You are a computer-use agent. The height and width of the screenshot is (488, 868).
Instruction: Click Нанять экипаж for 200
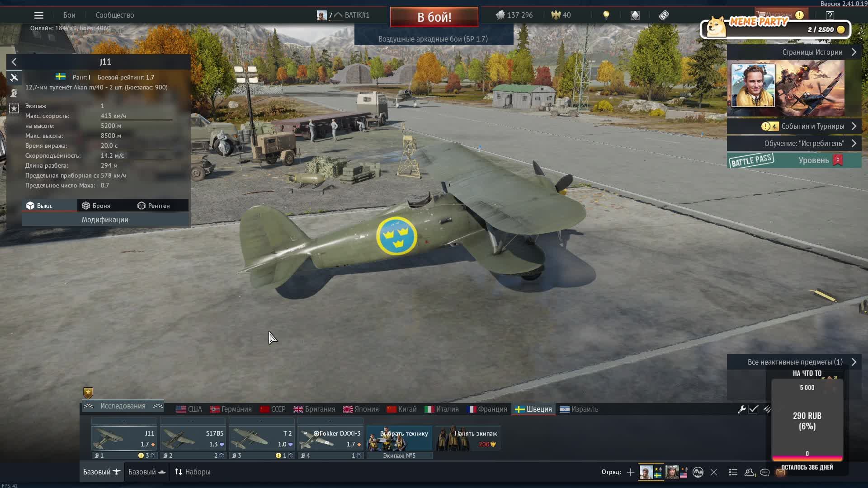coord(468,438)
